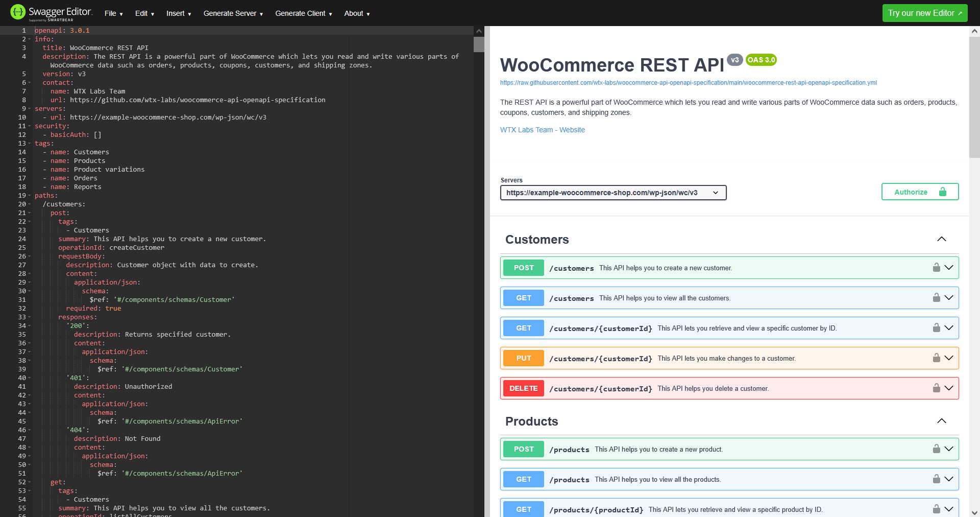
Task: Expand GET /customers/{customerId} operation chevron
Action: coord(949,327)
